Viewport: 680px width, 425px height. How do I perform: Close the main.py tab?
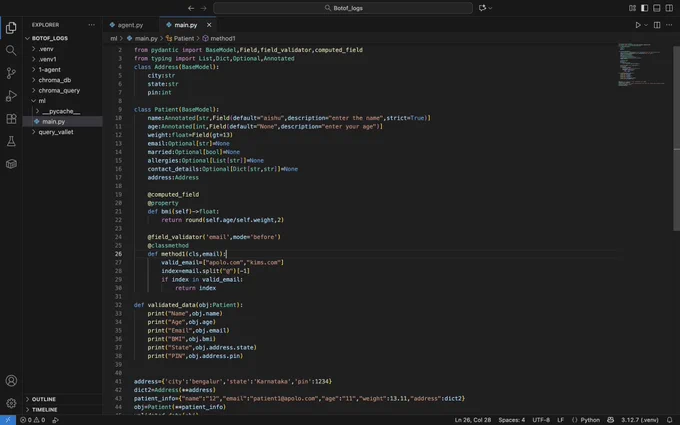209,25
